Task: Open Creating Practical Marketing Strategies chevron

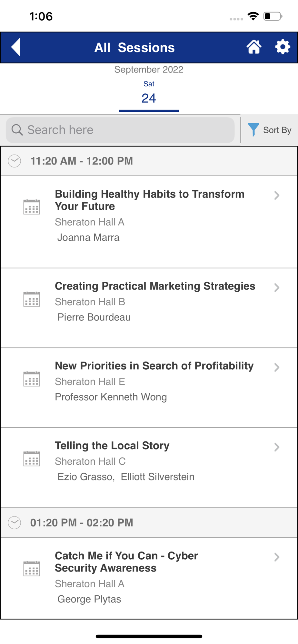Action: [x=277, y=288]
